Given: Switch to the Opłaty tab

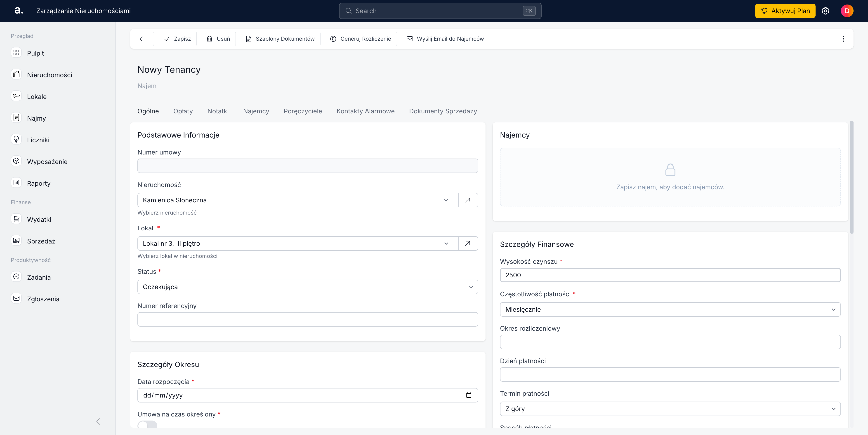Looking at the screenshot, I should [x=183, y=111].
